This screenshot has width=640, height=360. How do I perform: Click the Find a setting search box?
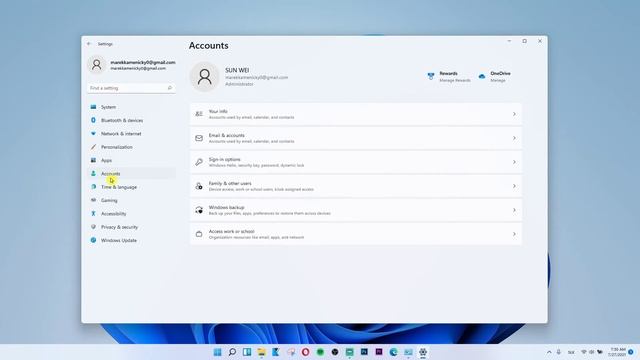point(131,88)
